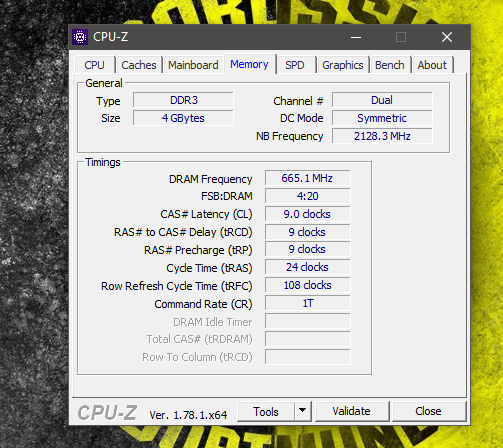Click the Tools button
The width and height of the screenshot is (503, 448).
(x=266, y=412)
